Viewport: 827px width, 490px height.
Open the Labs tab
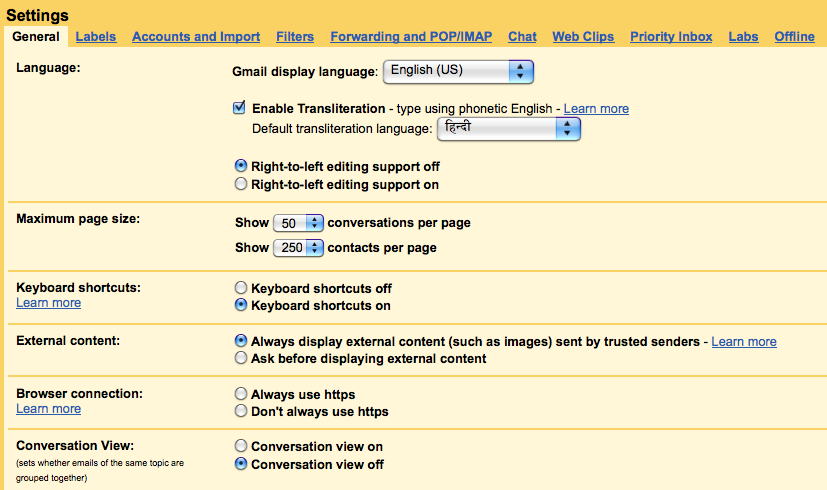coord(743,37)
